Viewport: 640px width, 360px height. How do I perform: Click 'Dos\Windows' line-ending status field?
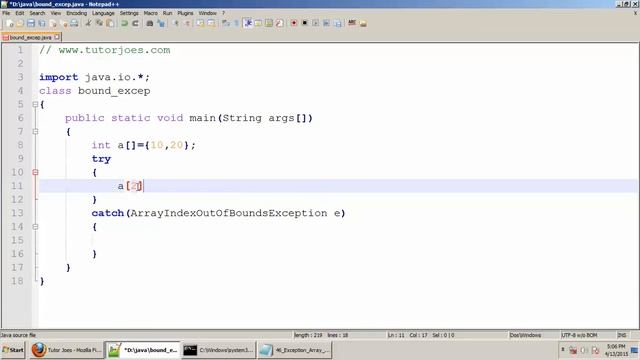click(x=525, y=335)
